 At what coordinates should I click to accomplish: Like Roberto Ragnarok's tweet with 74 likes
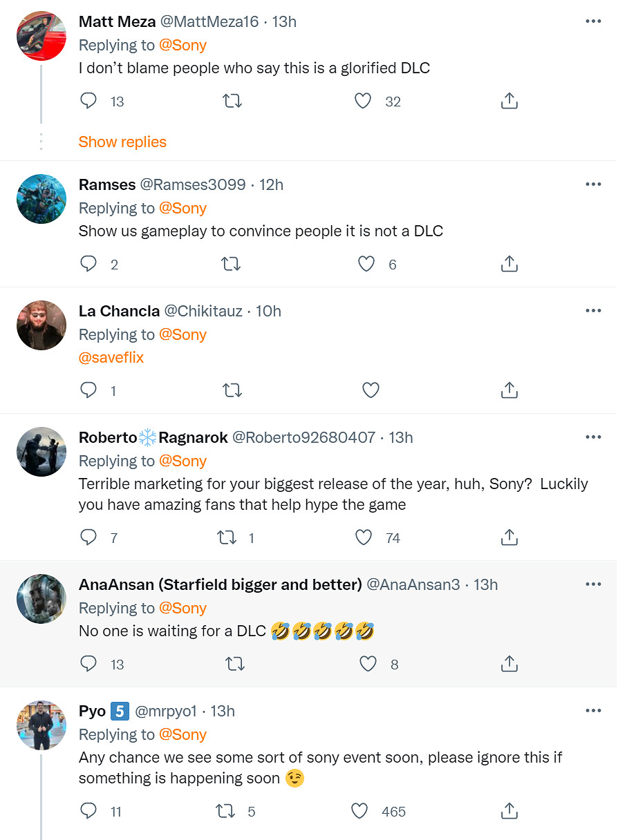364,537
